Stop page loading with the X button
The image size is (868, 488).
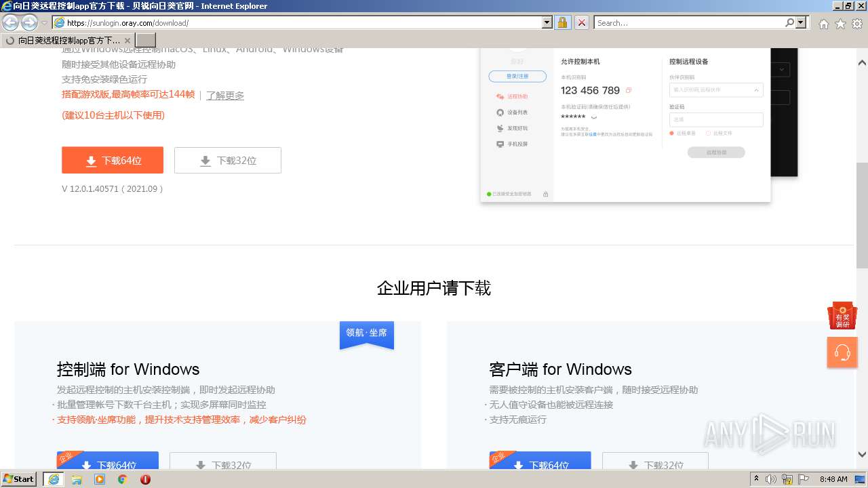click(x=581, y=22)
